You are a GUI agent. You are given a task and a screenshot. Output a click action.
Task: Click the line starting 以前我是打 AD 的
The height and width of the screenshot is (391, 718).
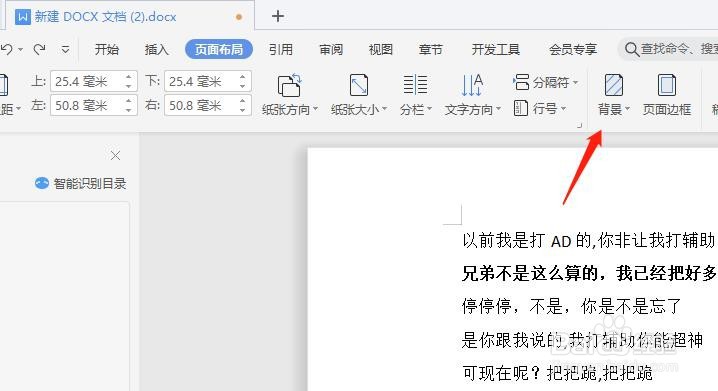[x=588, y=240]
